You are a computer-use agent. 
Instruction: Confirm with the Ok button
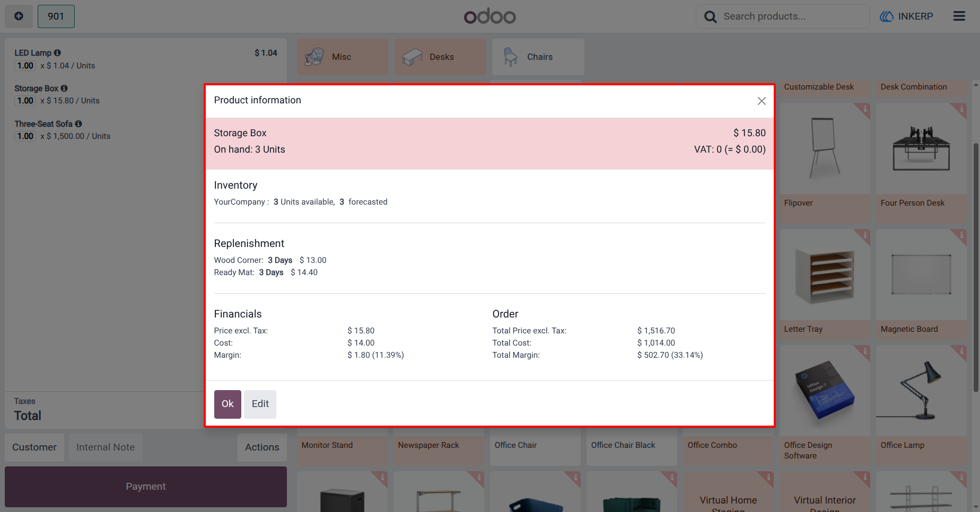click(227, 404)
